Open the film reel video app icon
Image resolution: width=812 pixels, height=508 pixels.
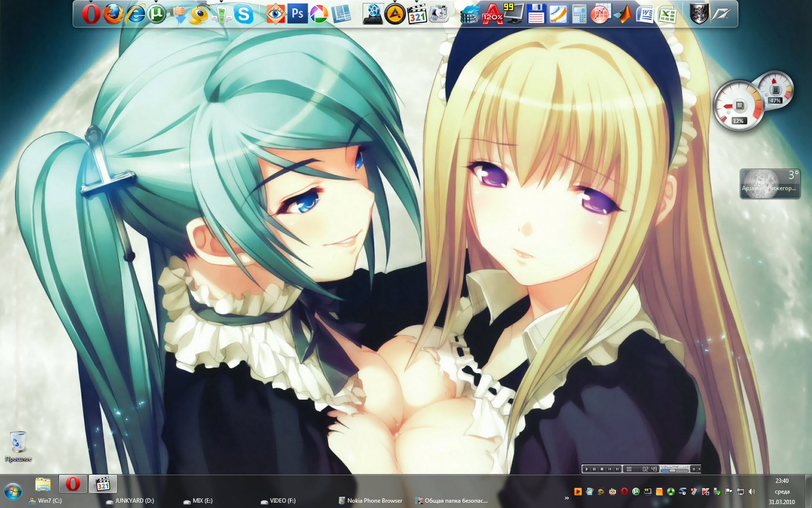373,14
